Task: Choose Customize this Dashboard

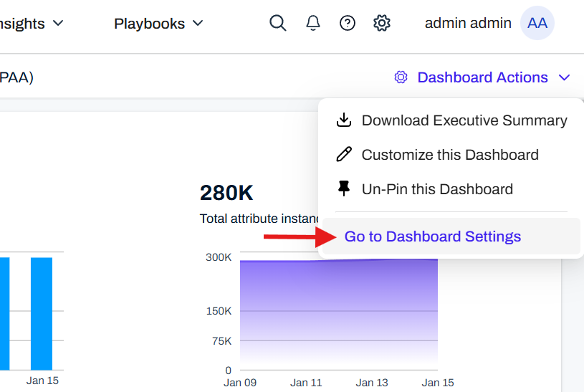Action: (449, 155)
